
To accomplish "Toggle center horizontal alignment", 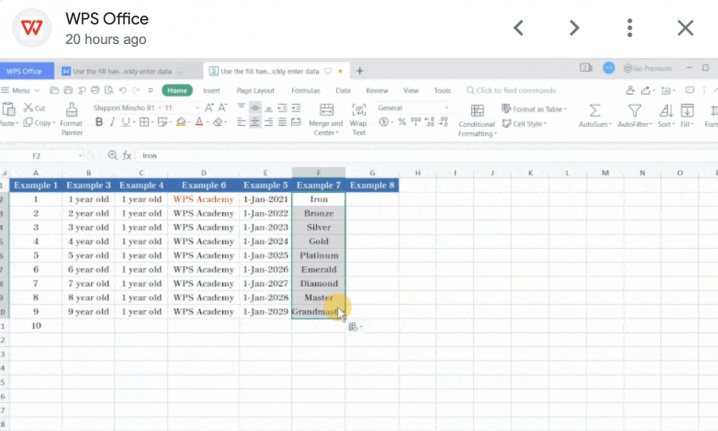I will pos(255,123).
